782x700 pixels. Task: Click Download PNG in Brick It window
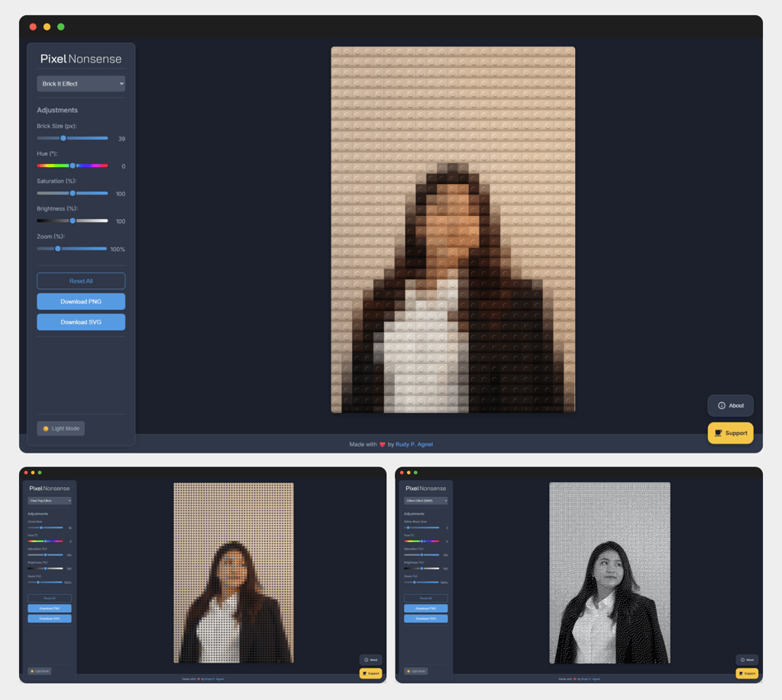(81, 302)
